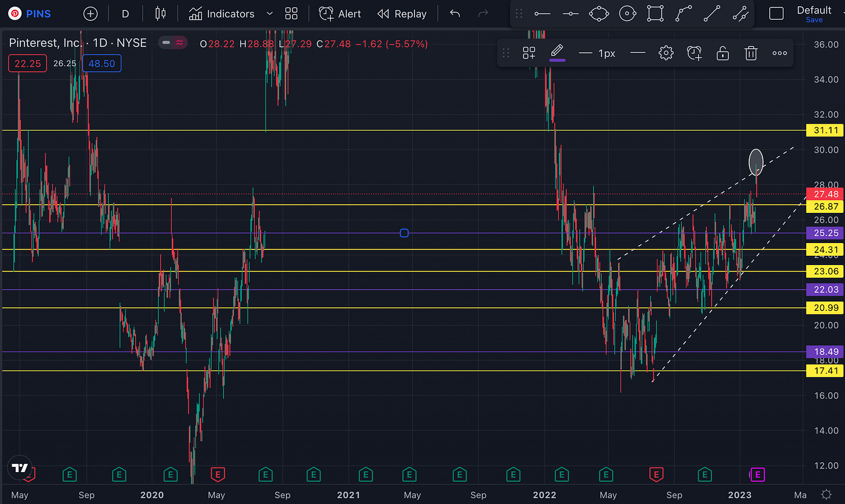Redo the chart action
Screen dimensions: 845x504
click(483, 13)
